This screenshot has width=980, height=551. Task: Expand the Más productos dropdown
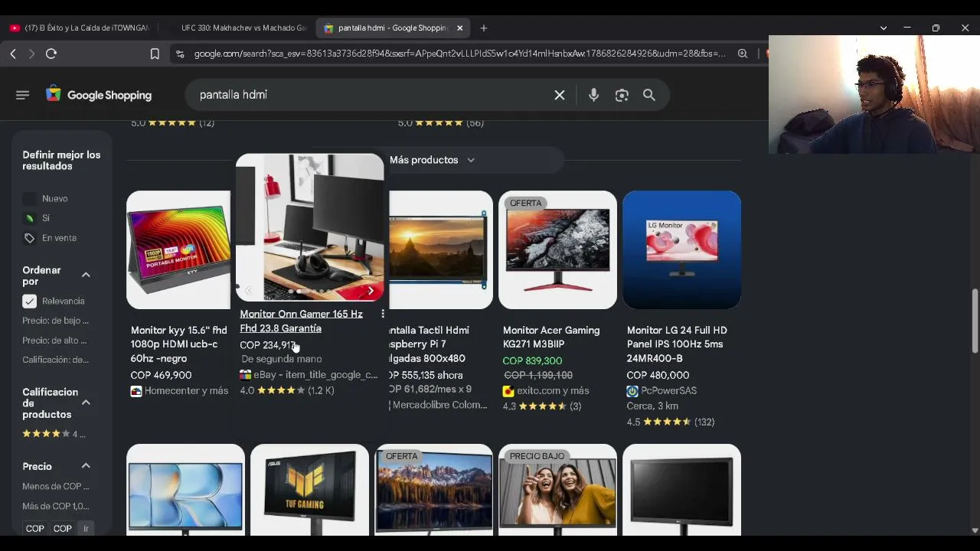[x=433, y=160]
